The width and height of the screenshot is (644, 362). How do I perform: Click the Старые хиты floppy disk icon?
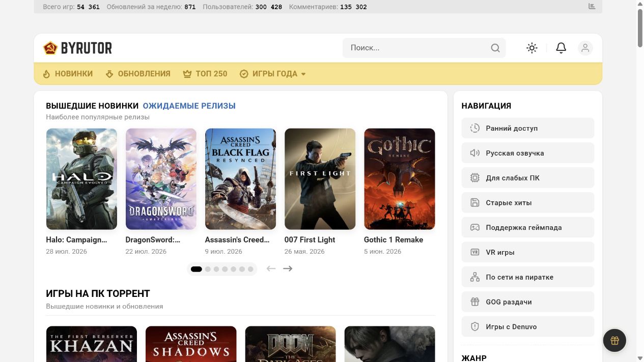(475, 202)
